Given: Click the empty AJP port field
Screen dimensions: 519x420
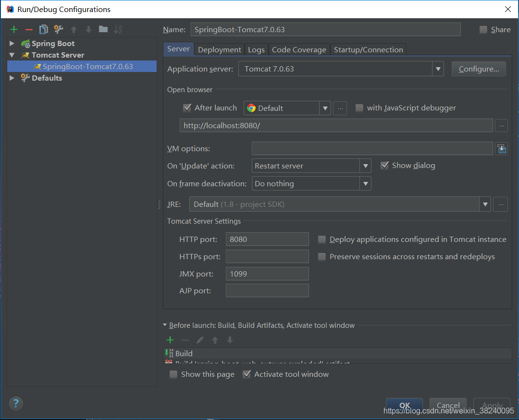Looking at the screenshot, I should [x=268, y=291].
